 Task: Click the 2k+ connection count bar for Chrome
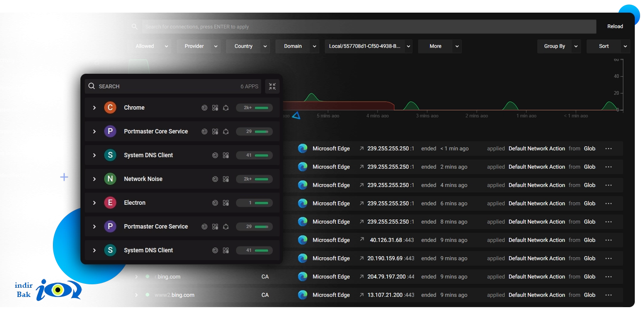(x=254, y=108)
